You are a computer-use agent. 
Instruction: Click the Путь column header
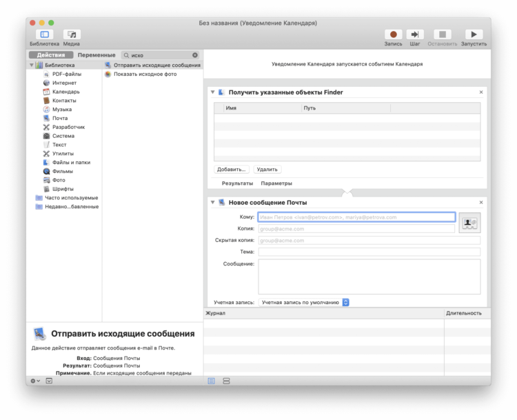coord(346,108)
